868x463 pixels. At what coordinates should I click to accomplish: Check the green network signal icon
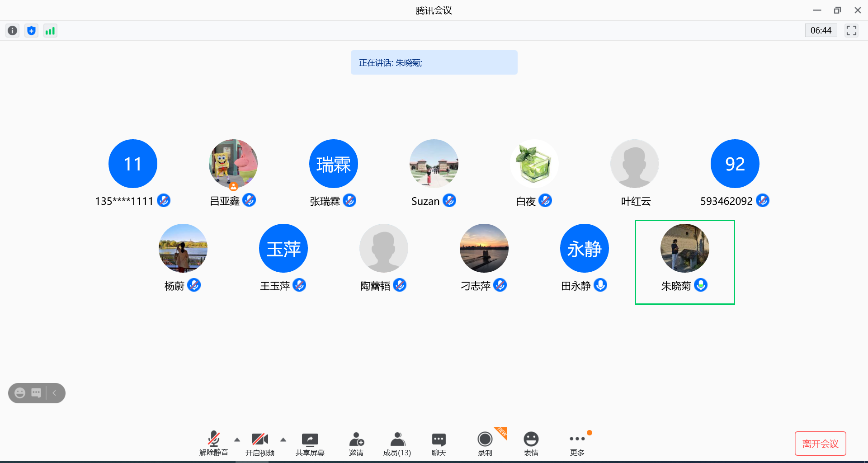[x=50, y=31]
